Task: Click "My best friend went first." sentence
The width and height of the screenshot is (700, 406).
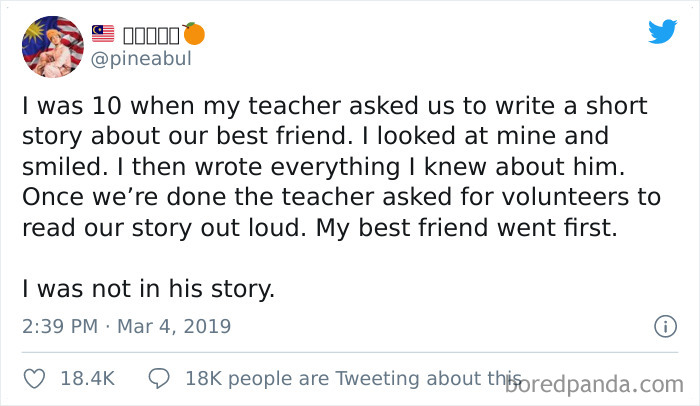Action: point(469,227)
